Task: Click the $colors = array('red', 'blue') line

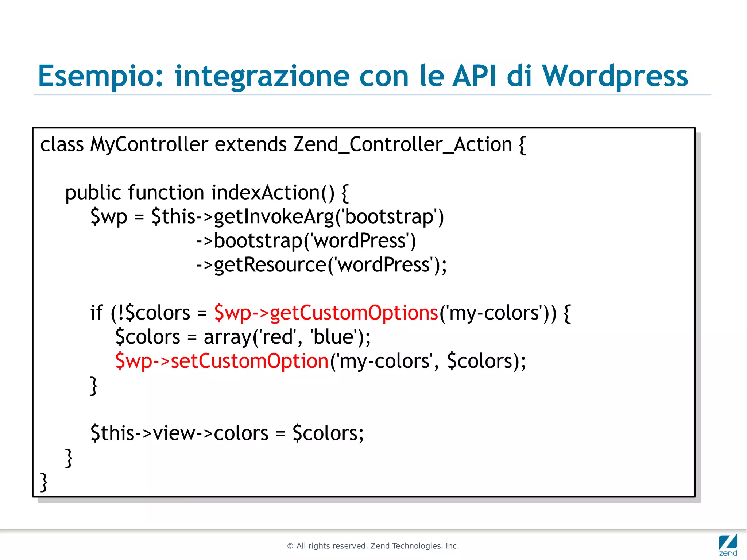Action: (243, 337)
